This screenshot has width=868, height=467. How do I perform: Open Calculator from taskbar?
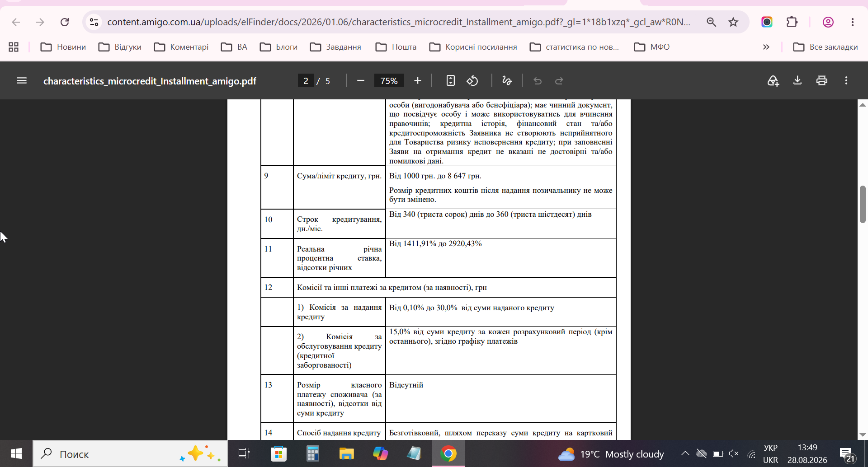click(312, 454)
